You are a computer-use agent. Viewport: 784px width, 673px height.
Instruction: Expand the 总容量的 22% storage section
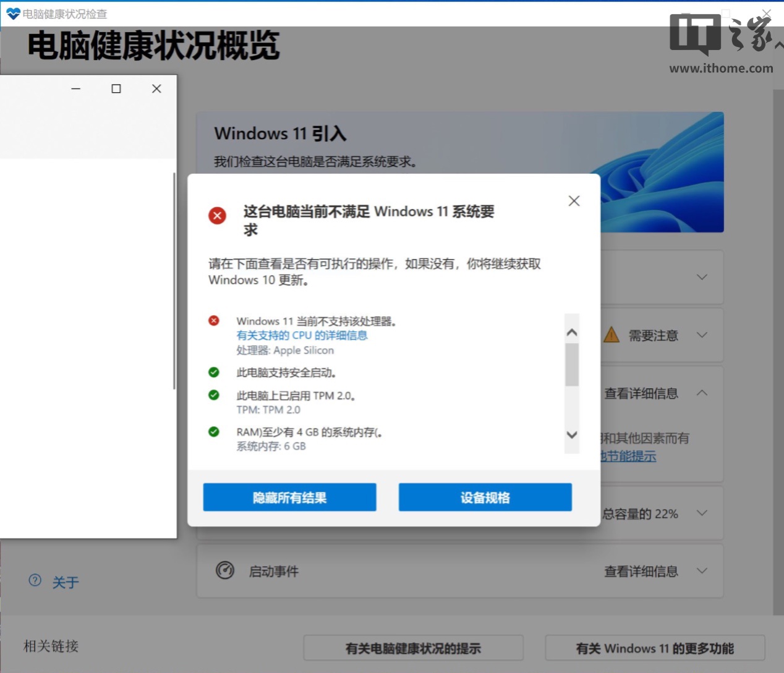[x=702, y=513]
